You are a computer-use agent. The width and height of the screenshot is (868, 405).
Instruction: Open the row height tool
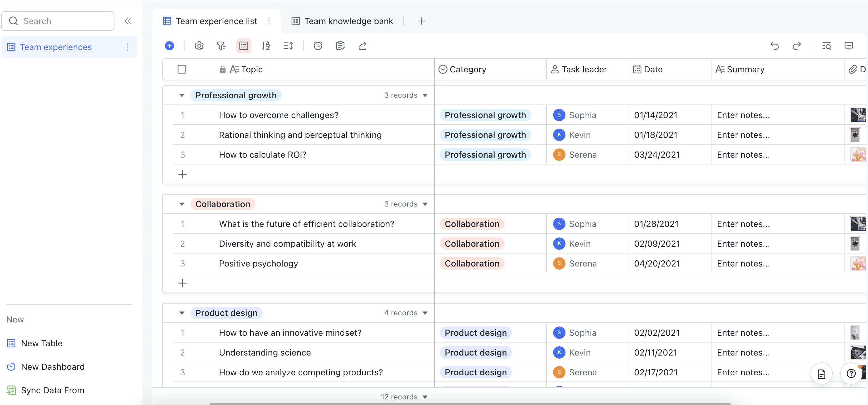click(x=288, y=46)
